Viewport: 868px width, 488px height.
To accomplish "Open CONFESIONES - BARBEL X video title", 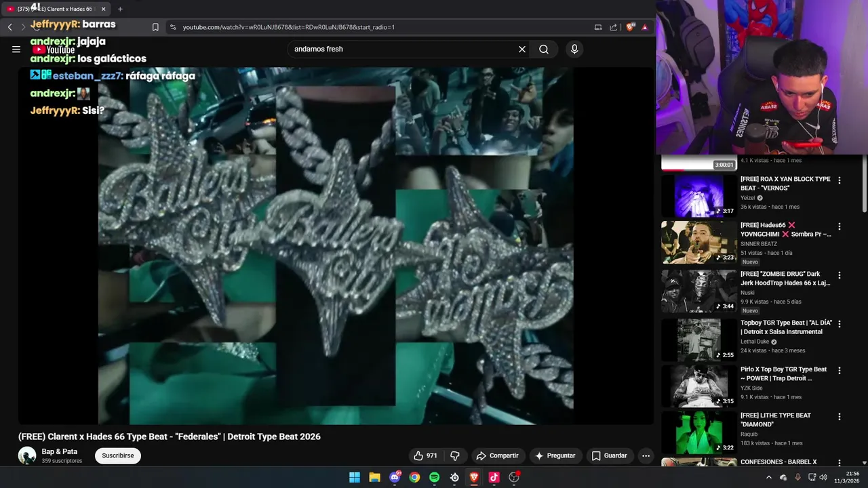I will point(778,462).
